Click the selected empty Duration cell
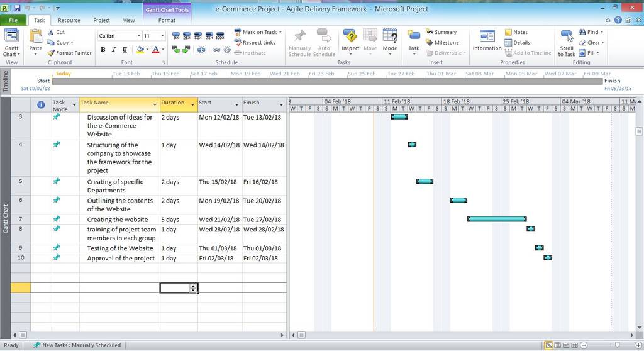This screenshot has width=644, height=351. pyautogui.click(x=179, y=287)
